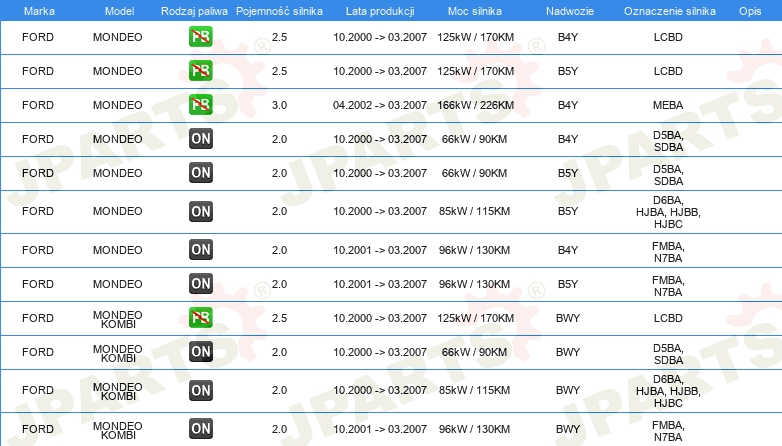Click 10.2001 -> 03.2007 in the B4Y row
Viewport: 782px width, 446px height.
380,250
